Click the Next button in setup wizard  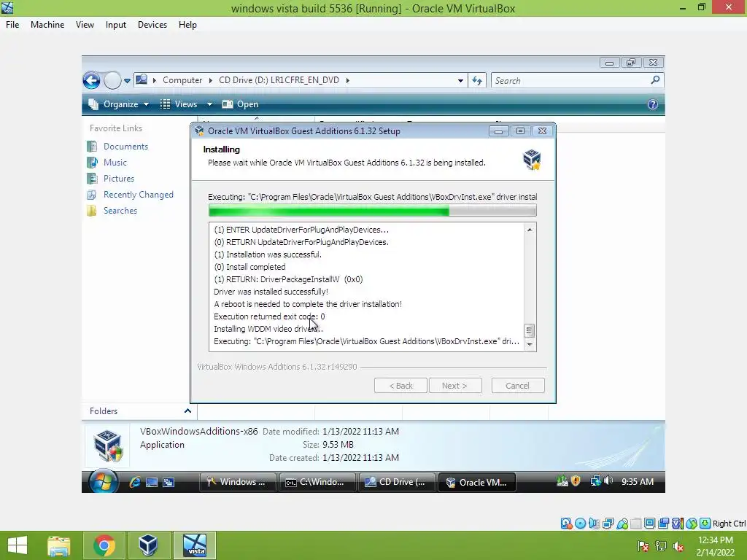pyautogui.click(x=455, y=386)
